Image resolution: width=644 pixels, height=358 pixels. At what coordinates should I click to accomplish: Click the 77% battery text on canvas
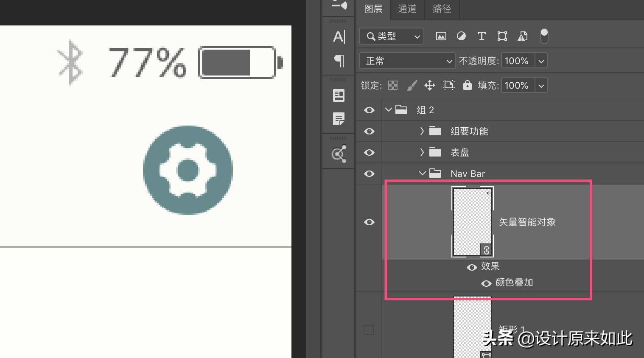[147, 63]
